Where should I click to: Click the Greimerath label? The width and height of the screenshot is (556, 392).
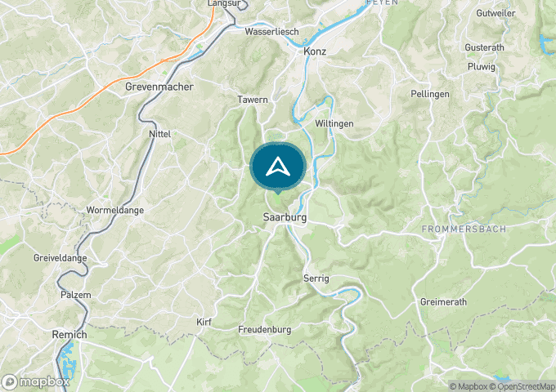click(444, 302)
